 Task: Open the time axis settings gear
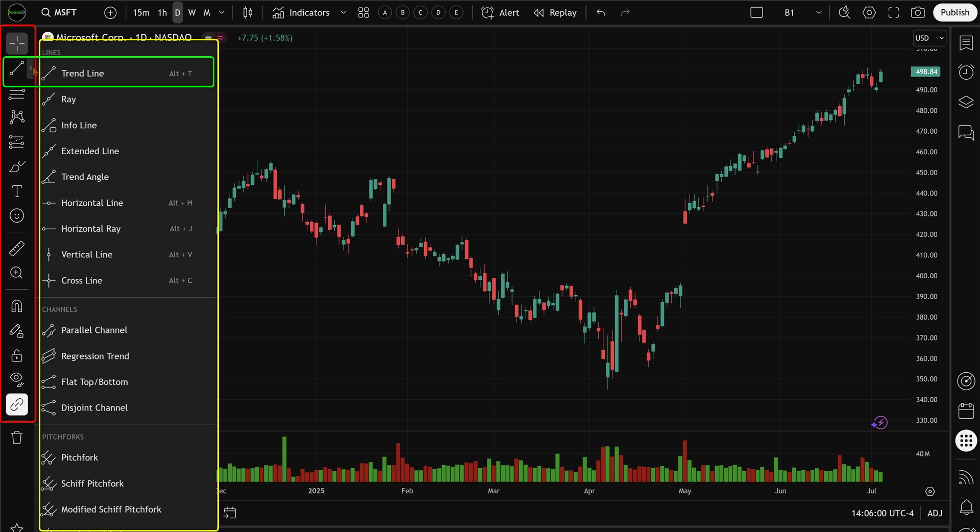point(930,491)
